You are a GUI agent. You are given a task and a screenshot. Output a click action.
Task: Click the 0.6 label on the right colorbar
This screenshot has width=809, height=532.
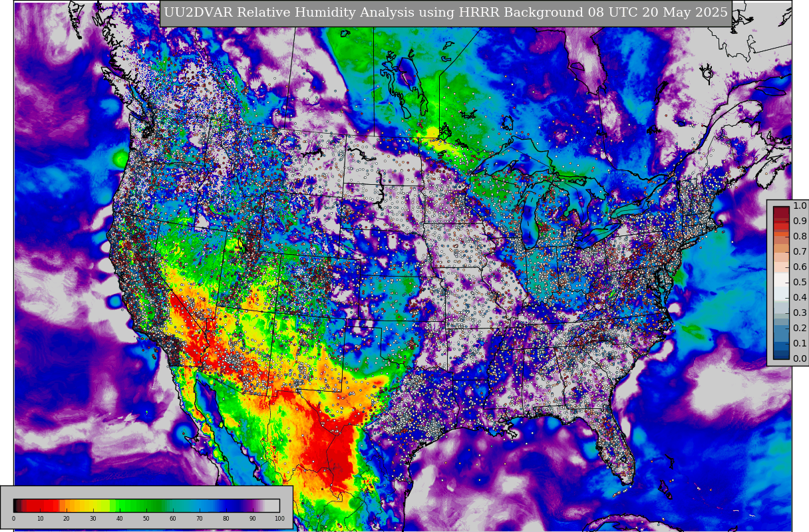click(x=800, y=267)
